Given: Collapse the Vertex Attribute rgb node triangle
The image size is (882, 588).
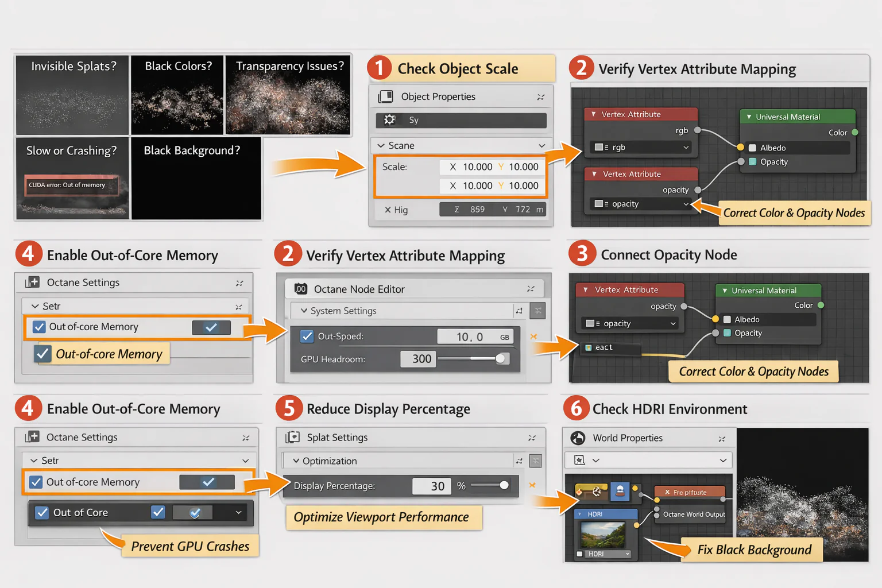Looking at the screenshot, I should [593, 114].
